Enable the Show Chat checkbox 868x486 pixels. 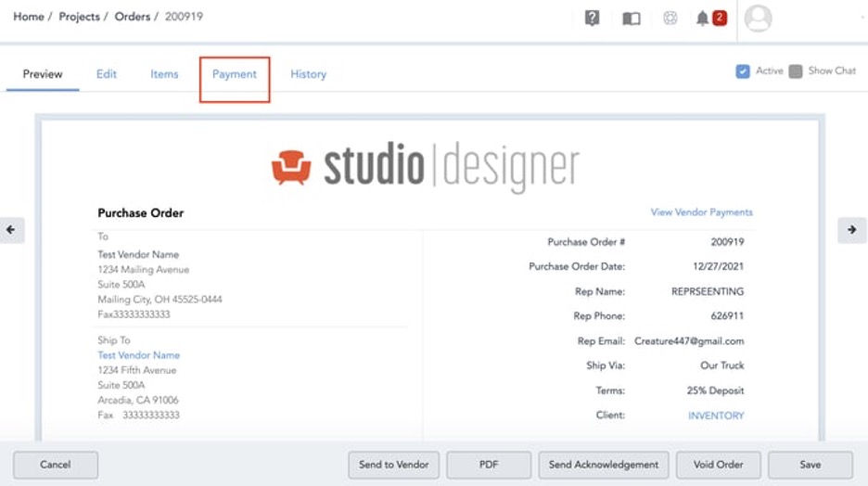796,71
